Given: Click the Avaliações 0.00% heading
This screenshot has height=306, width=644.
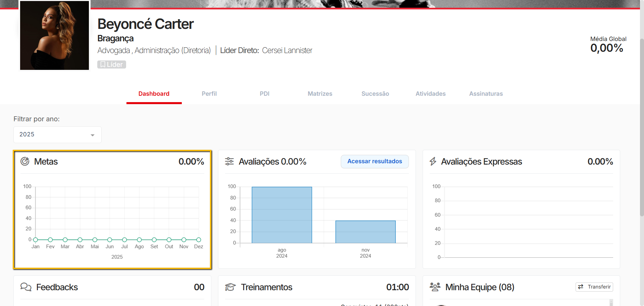Looking at the screenshot, I should pos(272,162).
